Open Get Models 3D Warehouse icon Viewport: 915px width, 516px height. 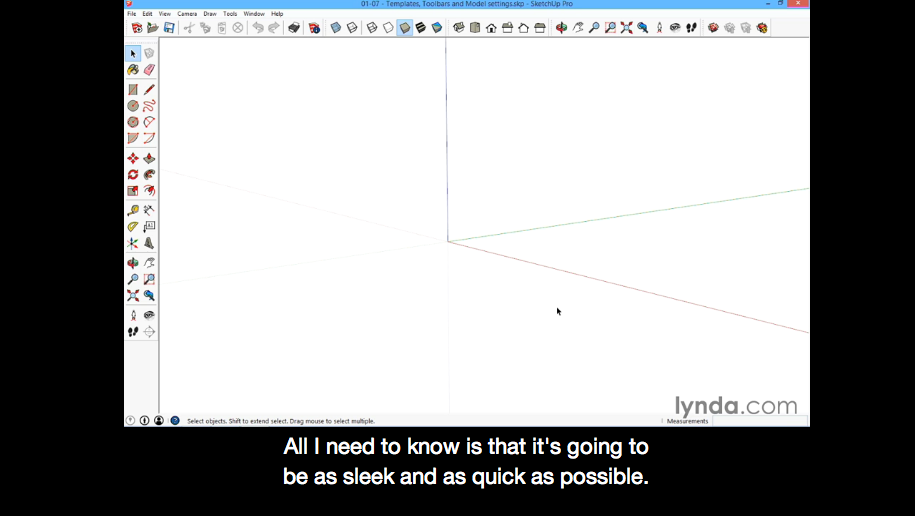(713, 27)
